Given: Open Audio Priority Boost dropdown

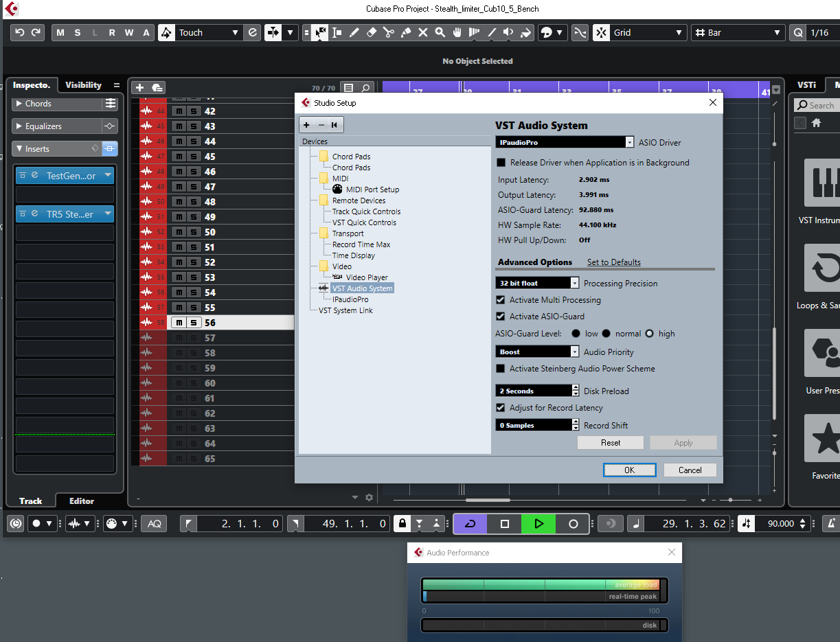Looking at the screenshot, I should tap(538, 352).
